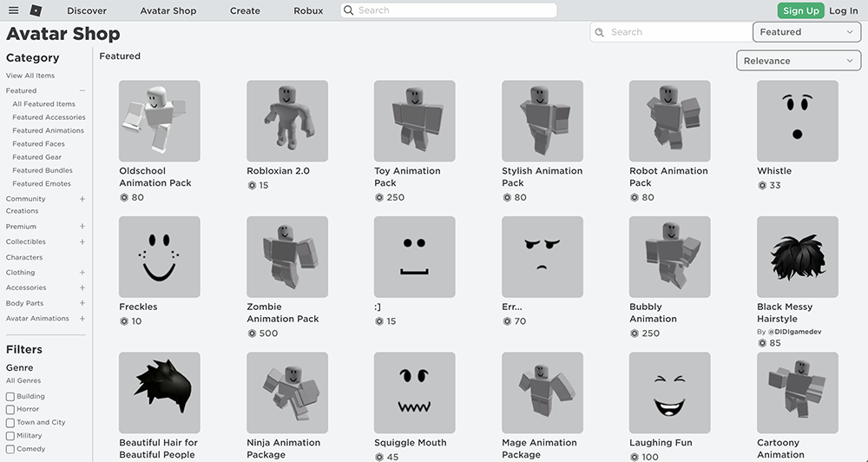Check the Military genre filter
Screen dimensions: 868x462
(x=10, y=437)
